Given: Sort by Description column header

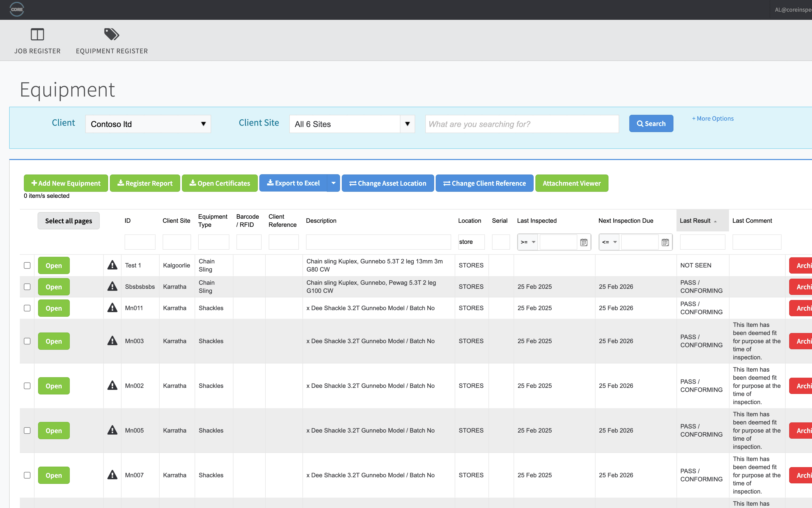Looking at the screenshot, I should (x=321, y=221).
